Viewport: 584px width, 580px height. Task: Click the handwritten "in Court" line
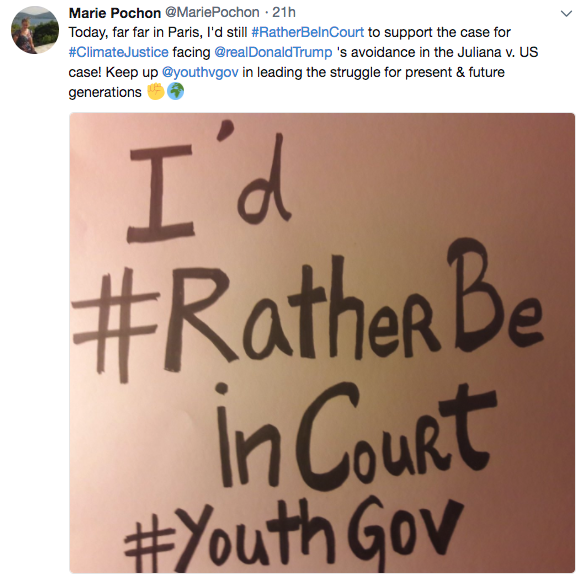356,436
